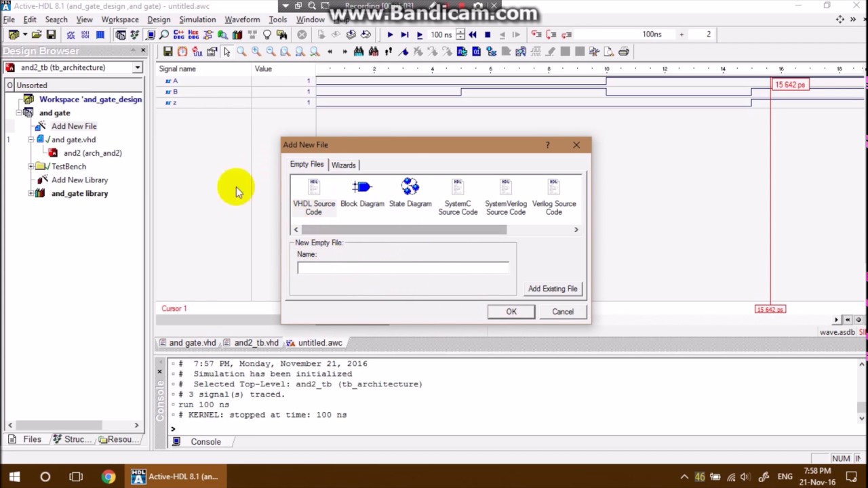The height and width of the screenshot is (488, 868).
Task: Collapse the and gate design node
Action: click(18, 113)
